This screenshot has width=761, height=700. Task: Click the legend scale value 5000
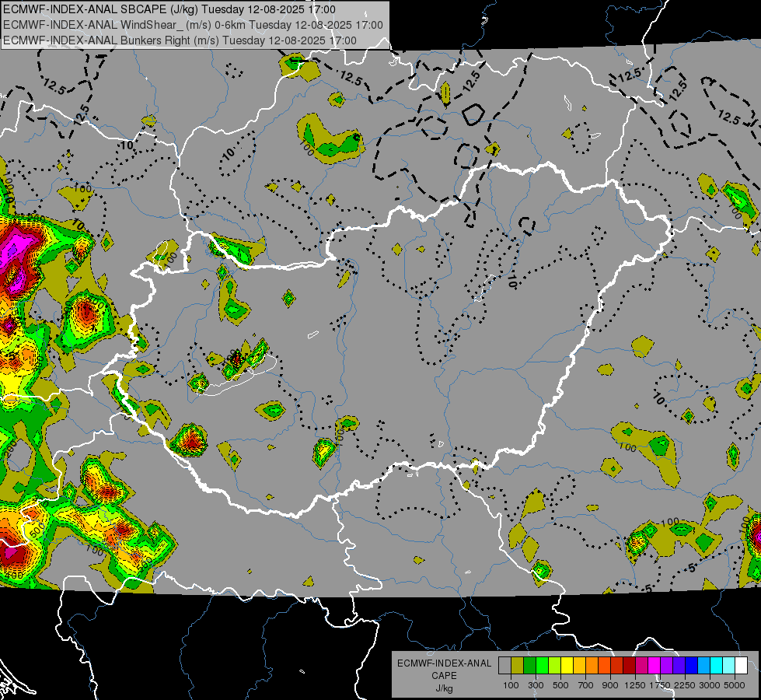(x=735, y=685)
